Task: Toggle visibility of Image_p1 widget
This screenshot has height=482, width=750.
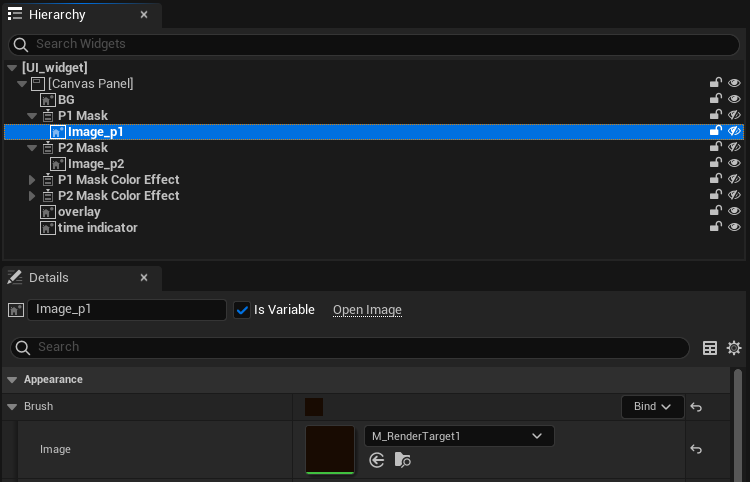Action: point(734,131)
